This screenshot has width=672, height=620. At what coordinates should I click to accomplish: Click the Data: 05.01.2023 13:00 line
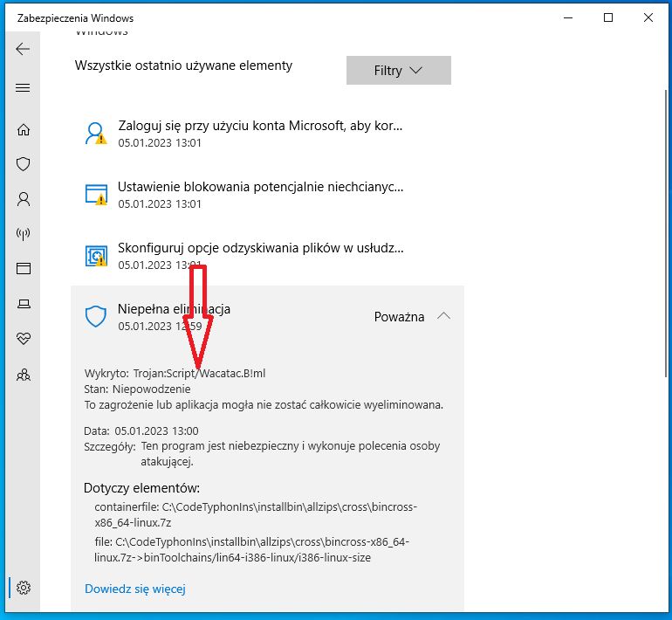141,431
